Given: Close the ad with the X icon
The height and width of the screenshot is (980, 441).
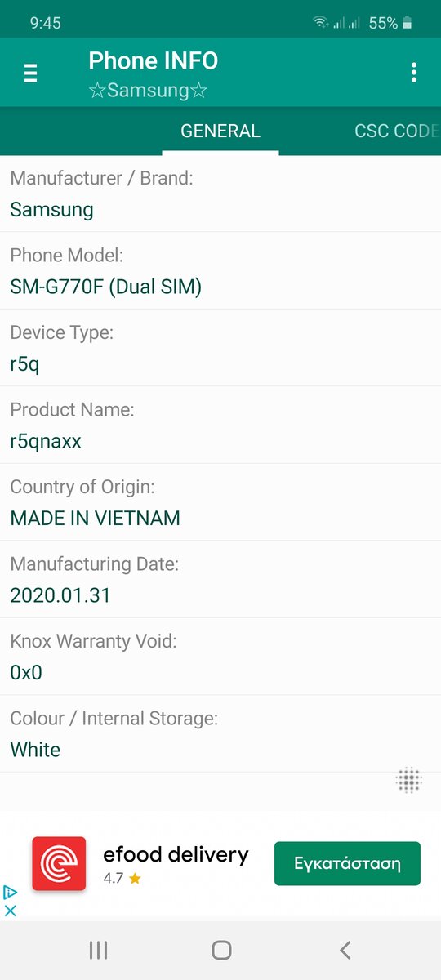Looking at the screenshot, I should 11,910.
